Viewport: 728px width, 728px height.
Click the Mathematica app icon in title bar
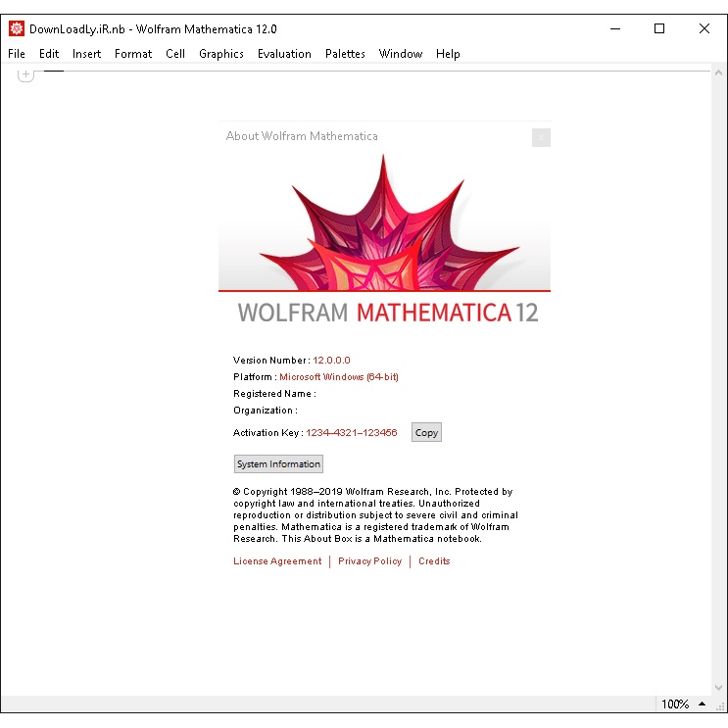click(x=17, y=28)
